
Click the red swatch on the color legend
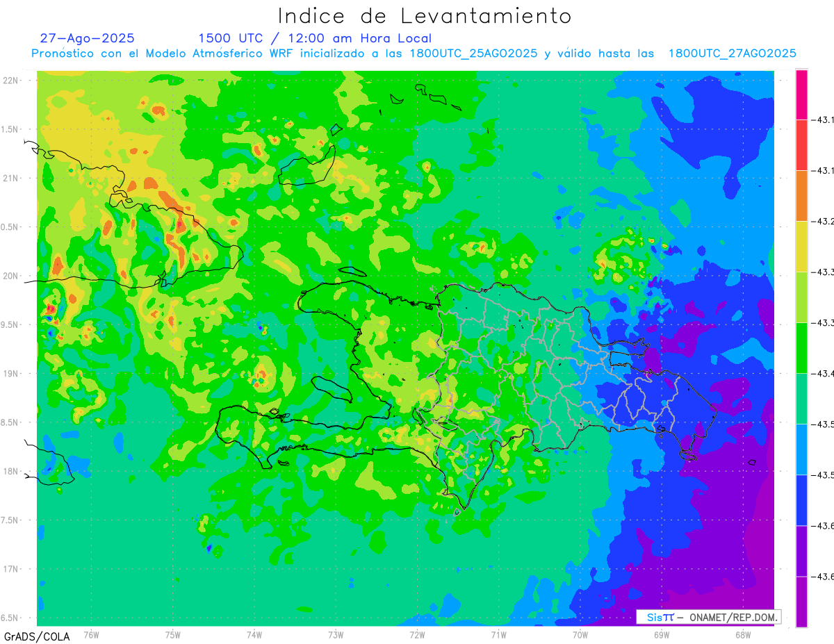point(801,145)
